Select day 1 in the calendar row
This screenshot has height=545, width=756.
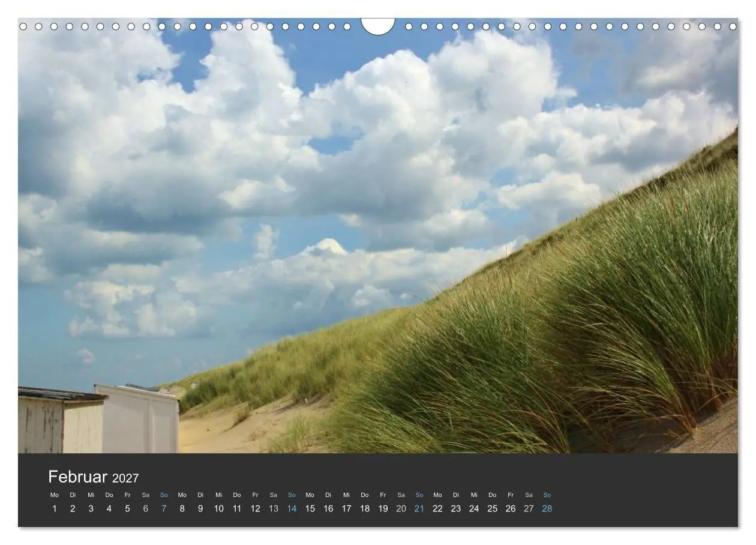55,508
